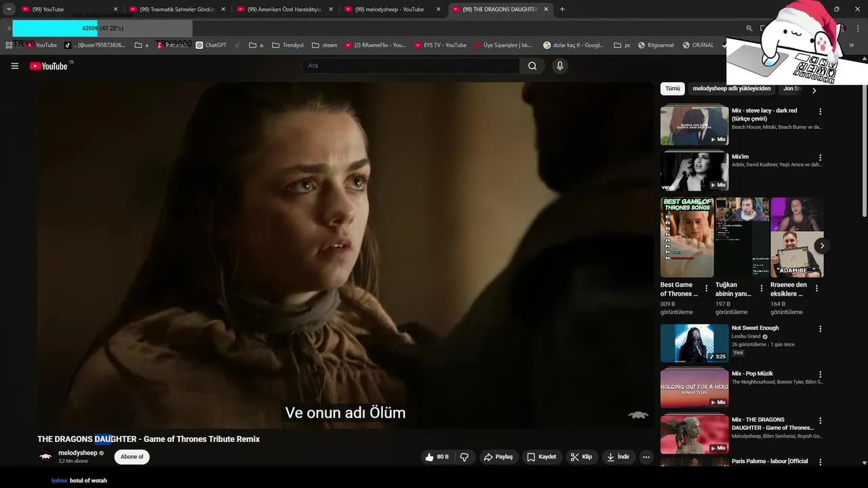Open the YouTube hamburger guide menu
868x488 pixels.
[15, 66]
